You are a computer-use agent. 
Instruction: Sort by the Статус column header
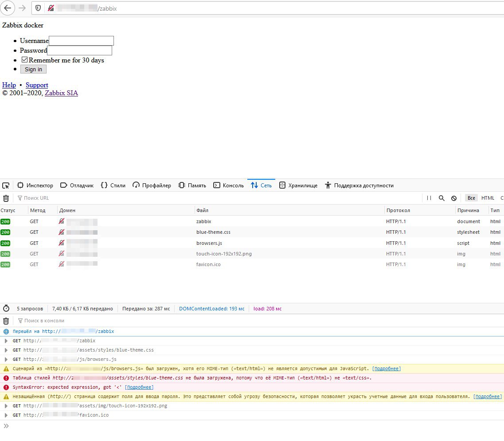(14, 211)
